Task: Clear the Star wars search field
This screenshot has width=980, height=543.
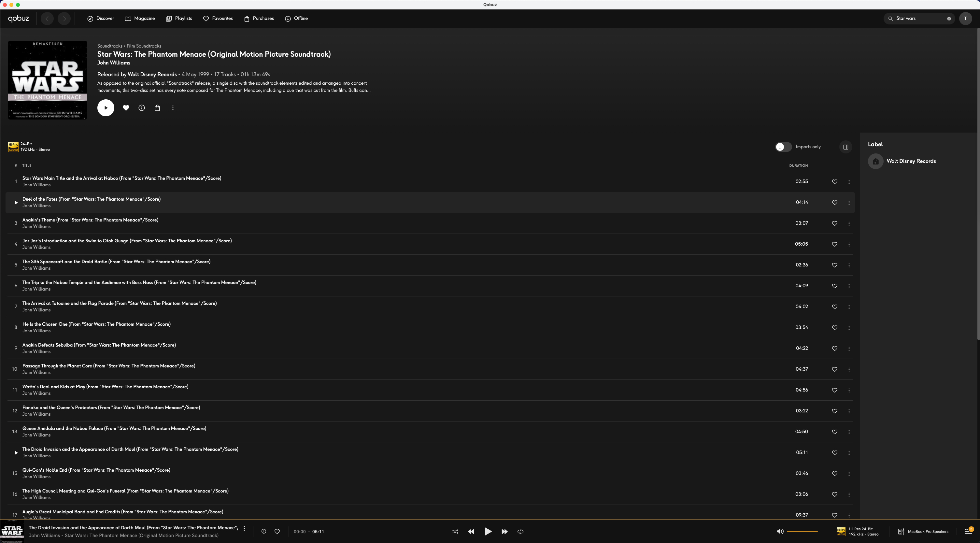Action: point(949,18)
